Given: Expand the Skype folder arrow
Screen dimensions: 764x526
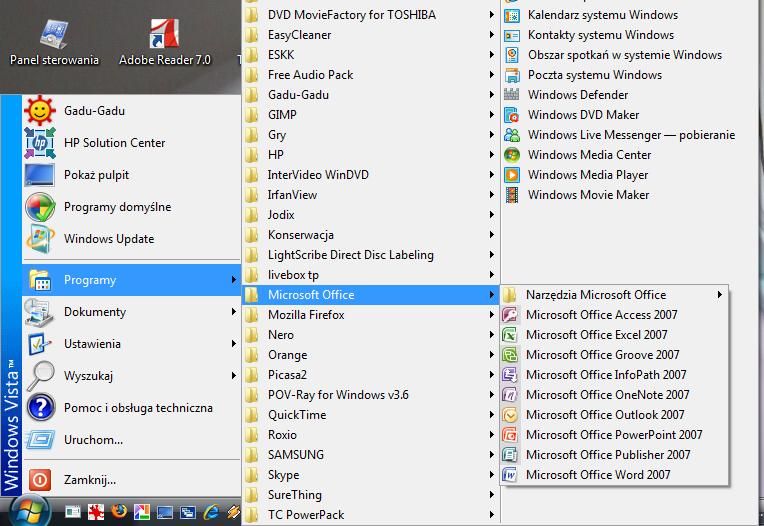Looking at the screenshot, I should 492,474.
